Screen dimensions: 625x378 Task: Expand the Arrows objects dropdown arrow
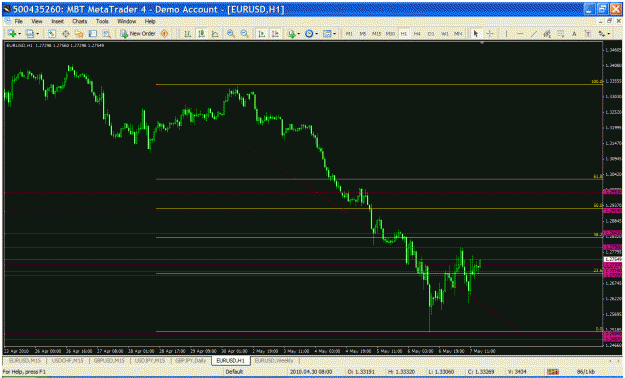(609, 34)
